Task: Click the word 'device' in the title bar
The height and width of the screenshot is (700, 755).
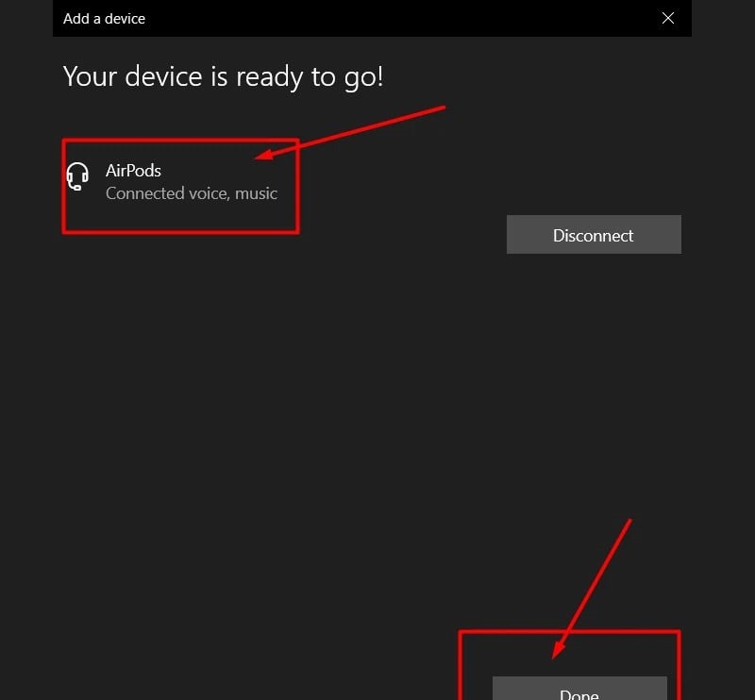Action: point(125,18)
